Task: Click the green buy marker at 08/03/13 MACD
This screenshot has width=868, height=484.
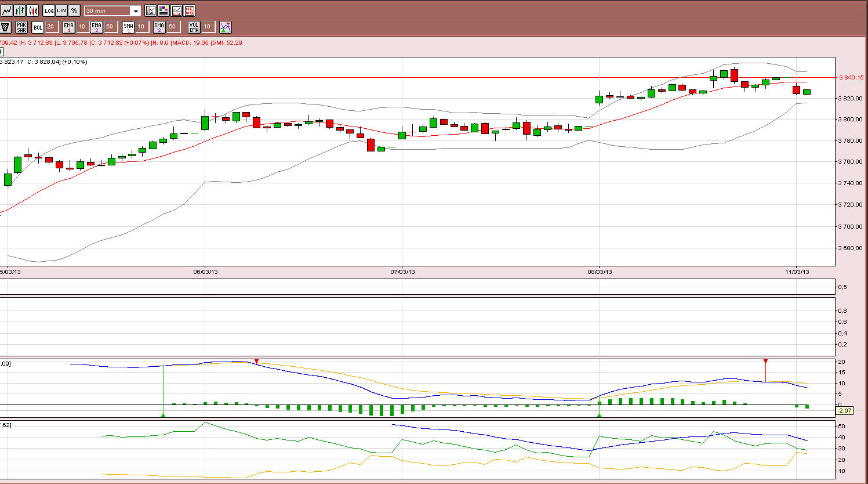Action: pos(599,415)
